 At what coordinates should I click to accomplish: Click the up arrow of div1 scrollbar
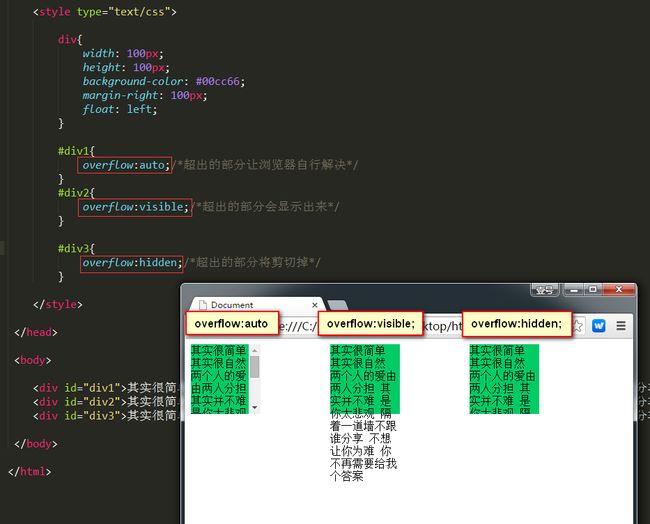click(x=255, y=350)
